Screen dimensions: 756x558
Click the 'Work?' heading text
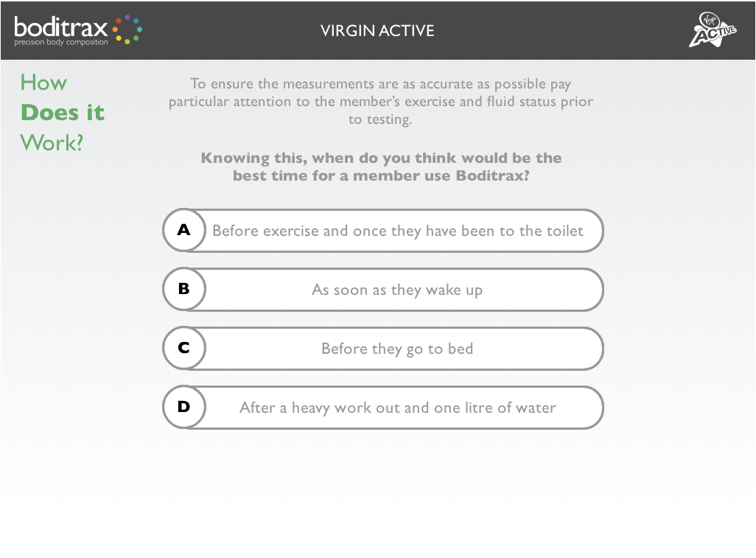pyautogui.click(x=52, y=142)
